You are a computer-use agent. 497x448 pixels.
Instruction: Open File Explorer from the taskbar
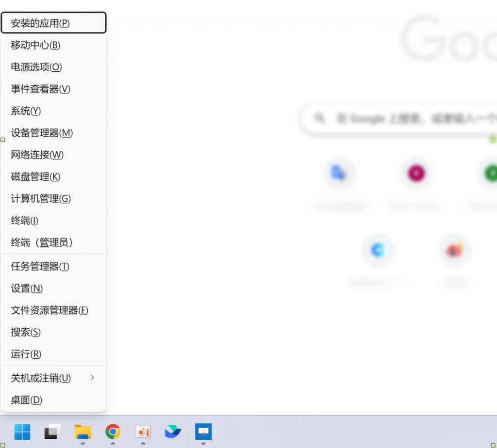coord(83,431)
